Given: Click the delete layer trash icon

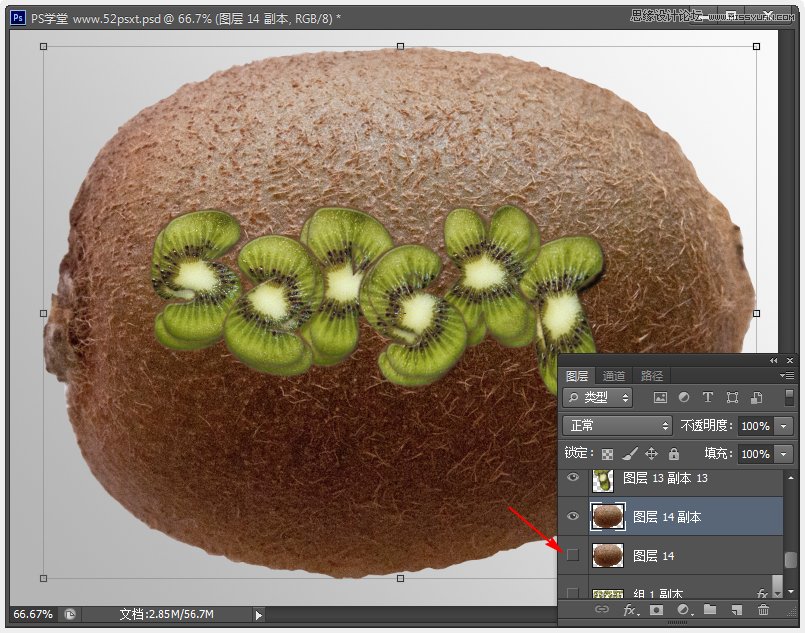Looking at the screenshot, I should [x=762, y=609].
